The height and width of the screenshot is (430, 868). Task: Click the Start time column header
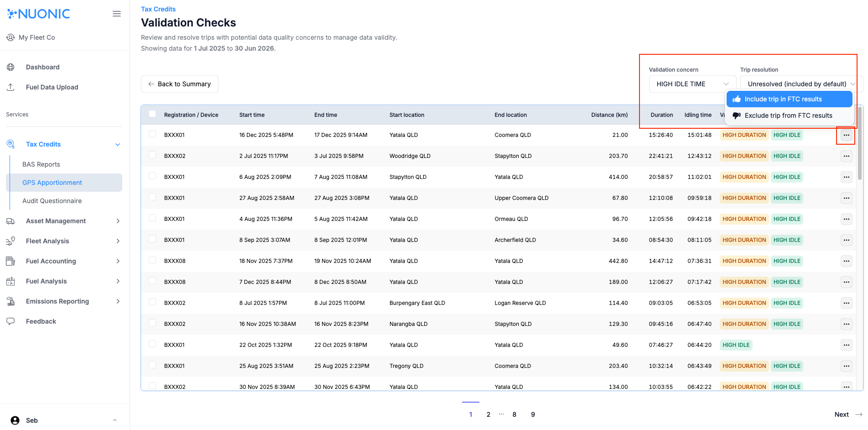pos(252,115)
